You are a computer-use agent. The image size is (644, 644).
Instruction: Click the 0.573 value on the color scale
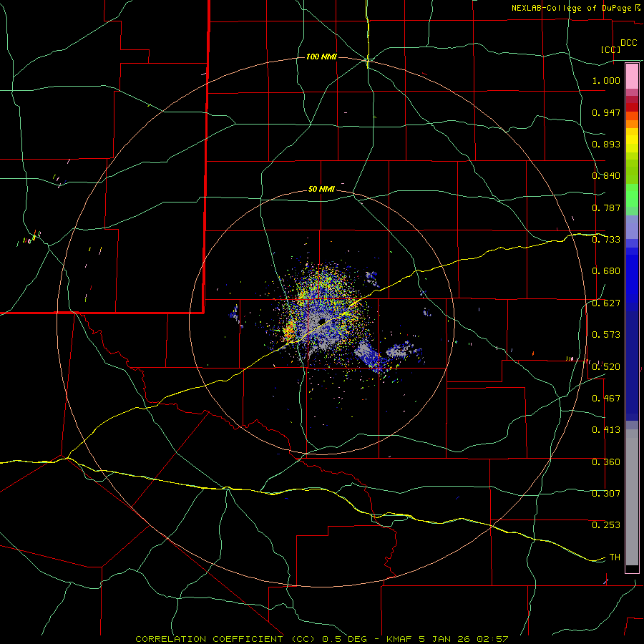[x=606, y=335]
